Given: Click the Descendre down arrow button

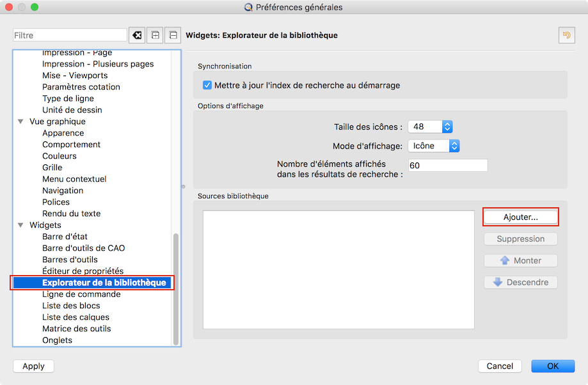Looking at the screenshot, I should click(x=520, y=282).
